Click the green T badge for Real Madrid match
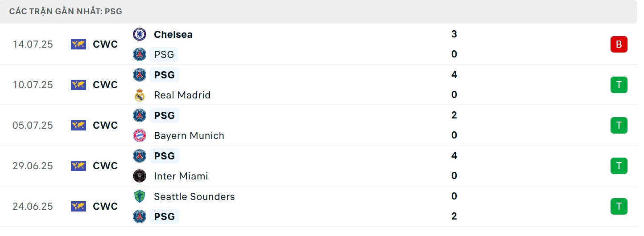This screenshot has height=236, width=644. (x=619, y=85)
